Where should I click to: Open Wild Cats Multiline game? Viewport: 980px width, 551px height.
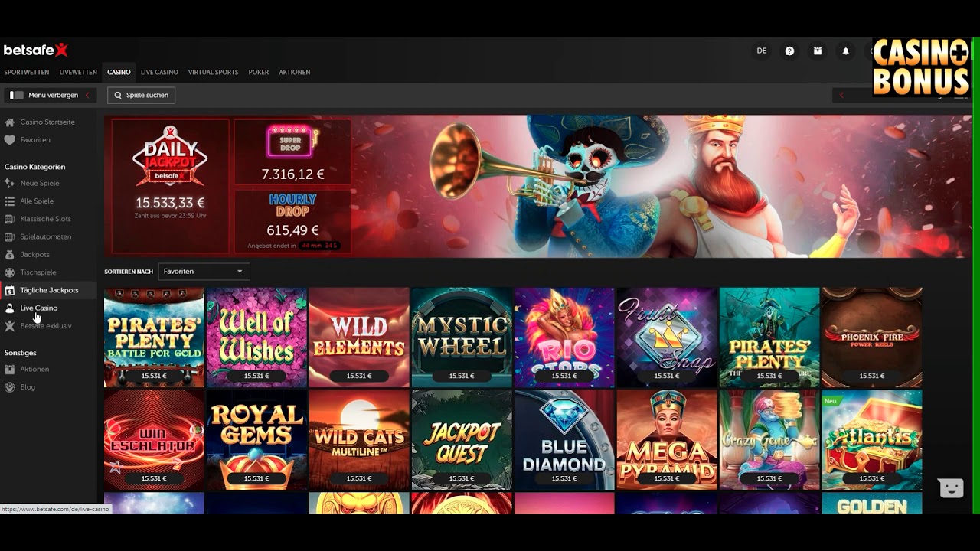coord(359,440)
